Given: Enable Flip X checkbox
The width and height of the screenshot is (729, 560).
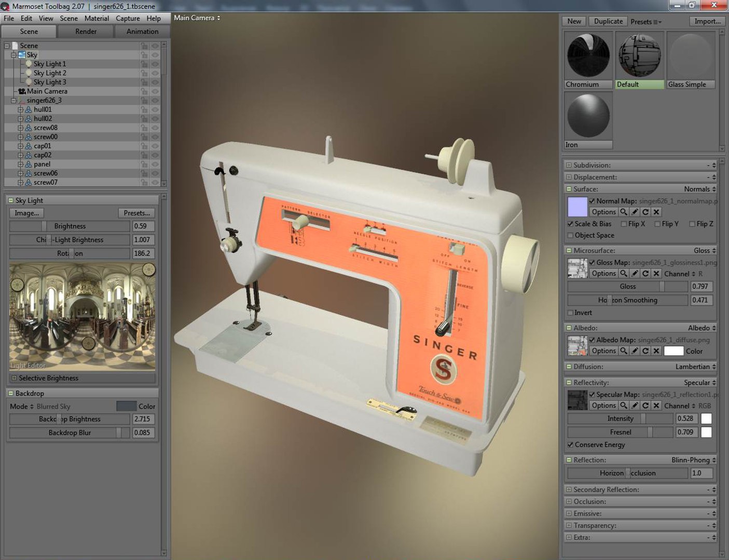Looking at the screenshot, I should [x=624, y=224].
